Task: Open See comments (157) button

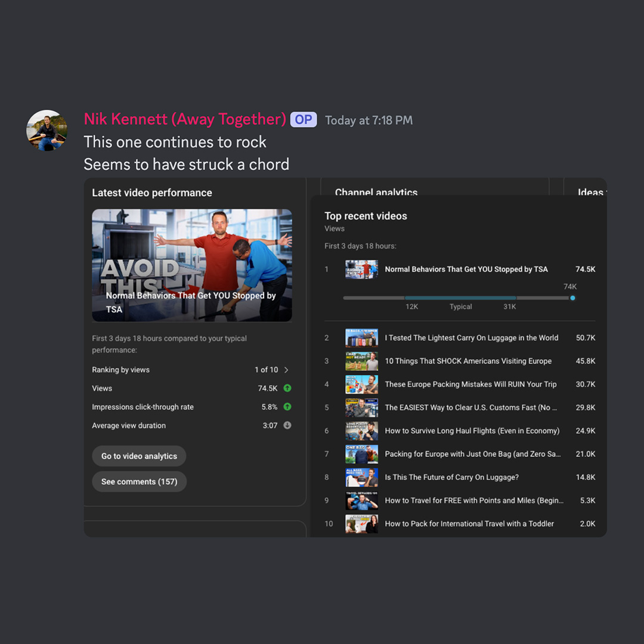Action: 139,481
